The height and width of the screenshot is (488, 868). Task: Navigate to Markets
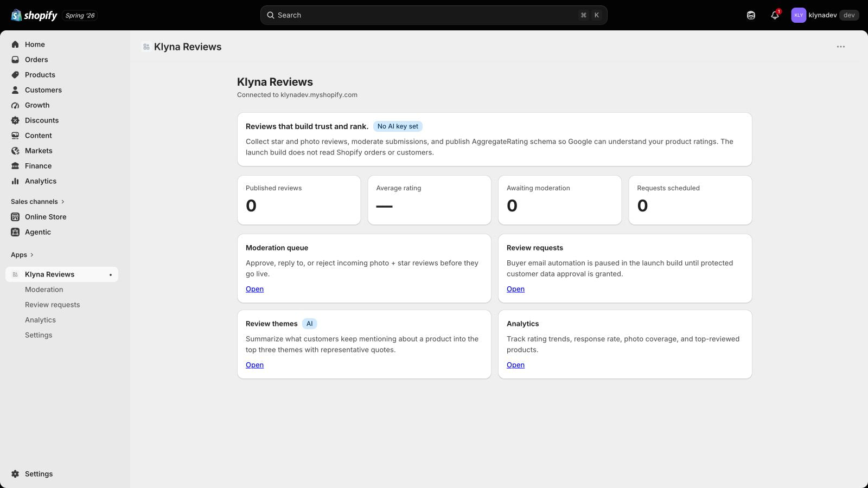39,151
